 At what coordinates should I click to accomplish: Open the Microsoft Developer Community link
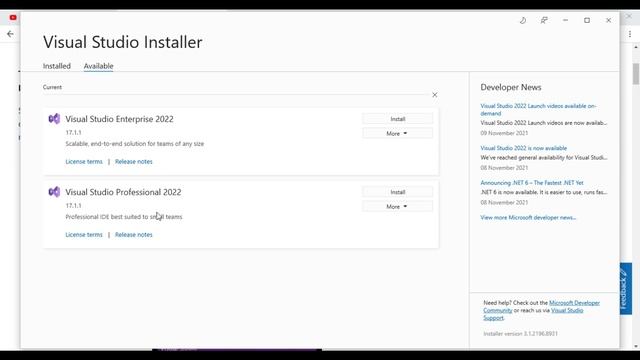pos(574,303)
